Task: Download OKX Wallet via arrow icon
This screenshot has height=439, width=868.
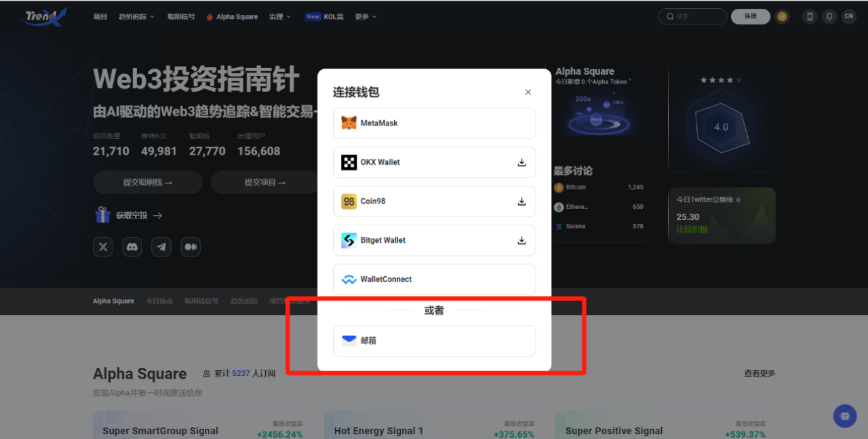Action: pyautogui.click(x=521, y=162)
